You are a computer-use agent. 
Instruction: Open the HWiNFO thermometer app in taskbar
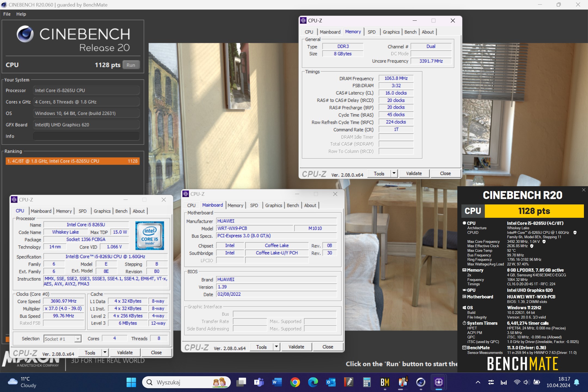pyautogui.click(x=403, y=382)
